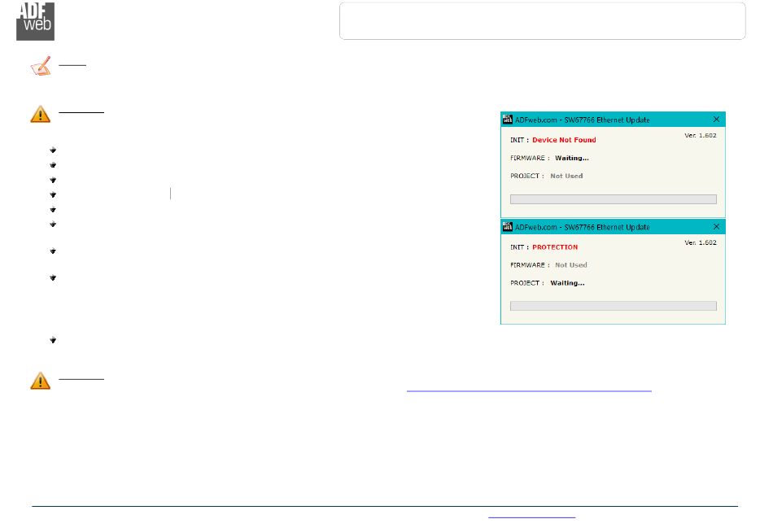Click the warning icon above the bullet list
Screen dimensions: 773x532
point(41,114)
